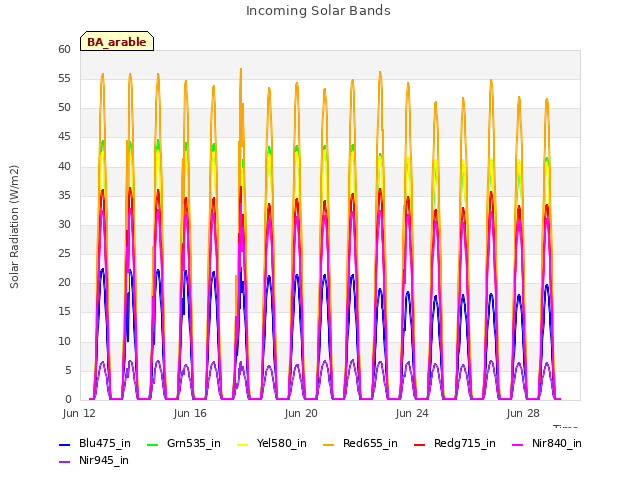Image resolution: width=640 pixels, height=480 pixels.
Task: Click the magenta Nir840_in legend color marker
Action: [x=517, y=444]
